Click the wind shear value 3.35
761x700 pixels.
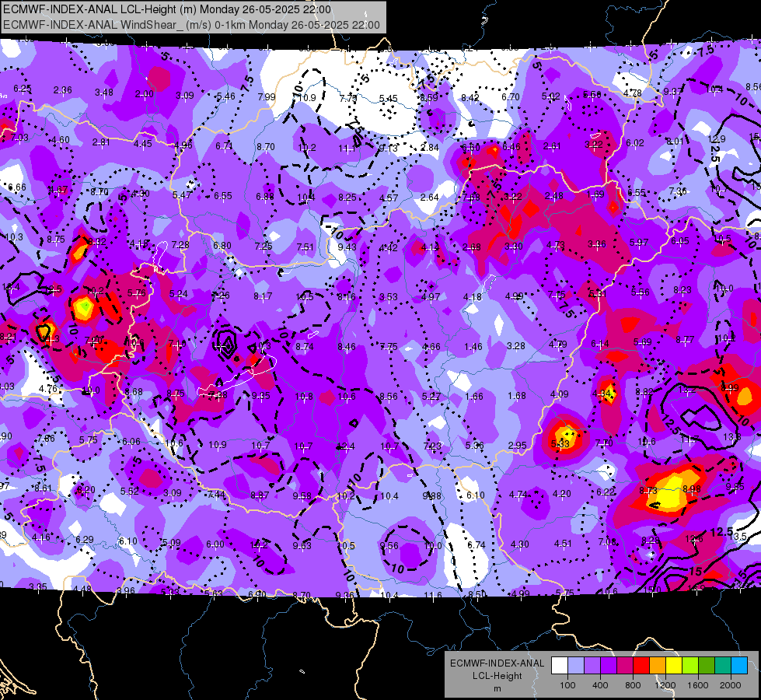pyautogui.click(x=38, y=586)
